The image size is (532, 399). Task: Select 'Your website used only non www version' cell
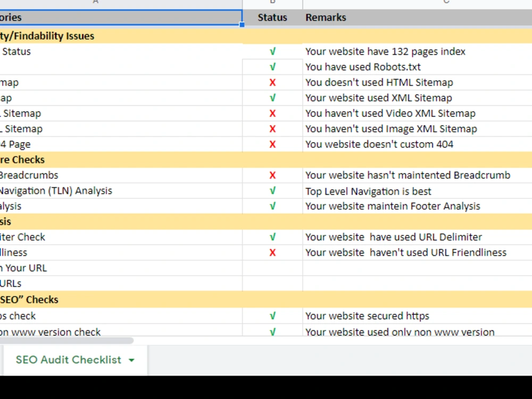tap(417, 330)
